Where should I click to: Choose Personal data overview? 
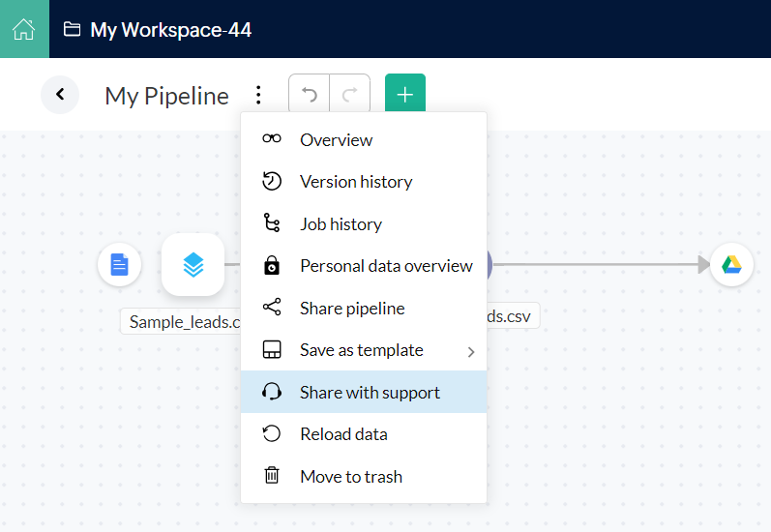coord(386,266)
